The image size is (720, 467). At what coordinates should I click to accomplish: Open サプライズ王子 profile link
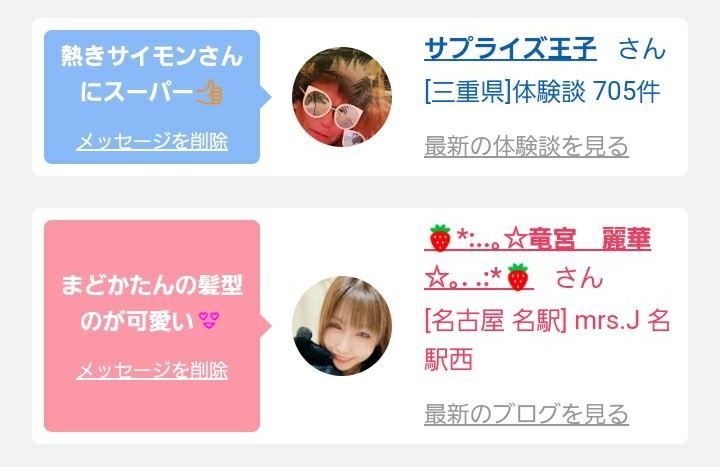click(510, 49)
